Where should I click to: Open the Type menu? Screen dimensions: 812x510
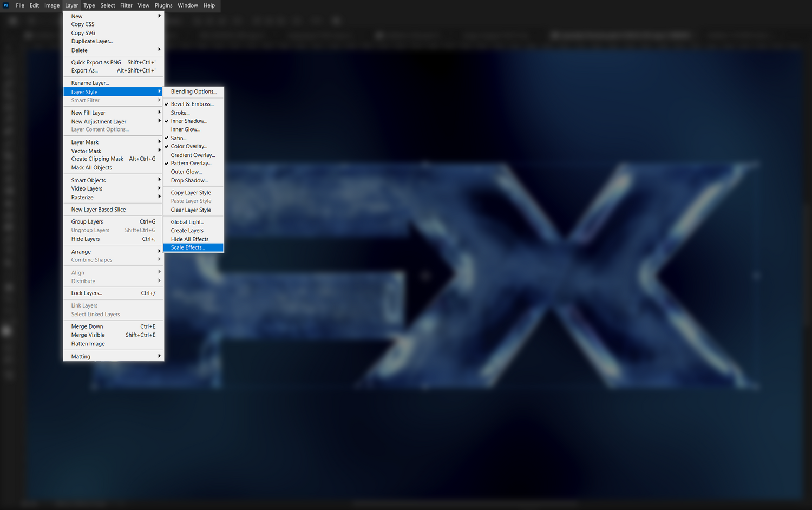[x=89, y=5]
